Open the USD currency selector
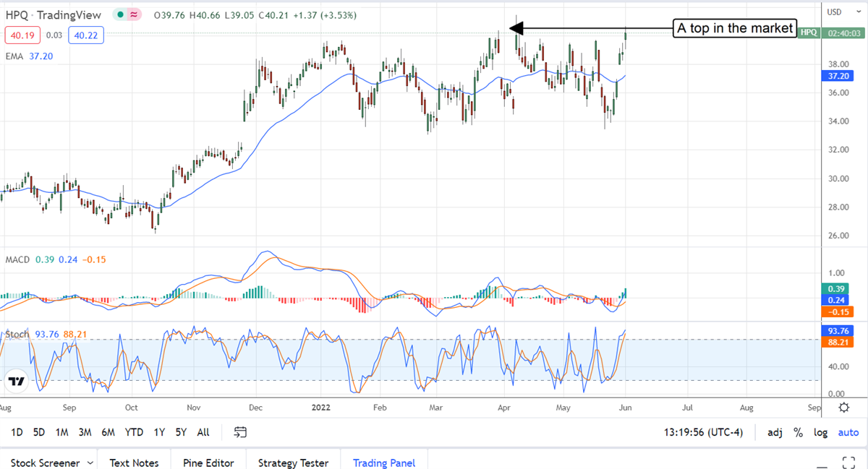 834,12
